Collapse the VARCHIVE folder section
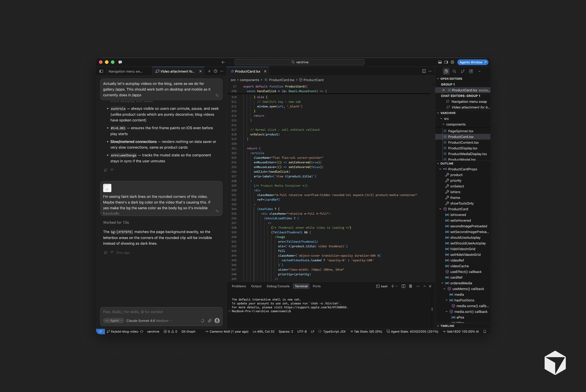Image resolution: width=586 pixels, height=392 pixels. (438, 113)
